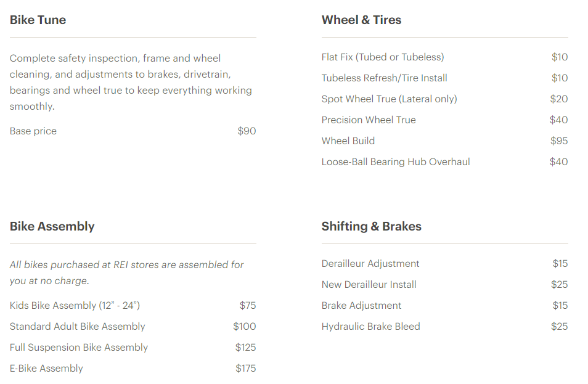The width and height of the screenshot is (588, 384).
Task: Click the Wheel Build item
Action: coord(348,141)
